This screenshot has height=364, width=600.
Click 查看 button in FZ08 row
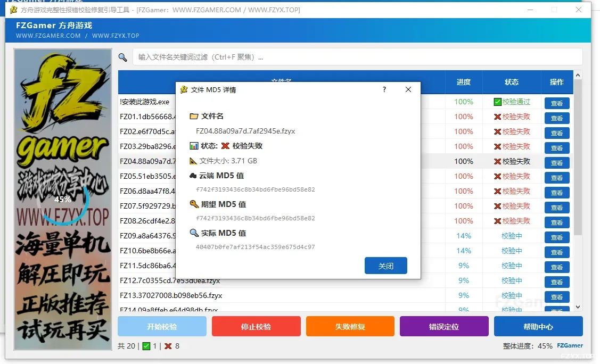pos(557,222)
